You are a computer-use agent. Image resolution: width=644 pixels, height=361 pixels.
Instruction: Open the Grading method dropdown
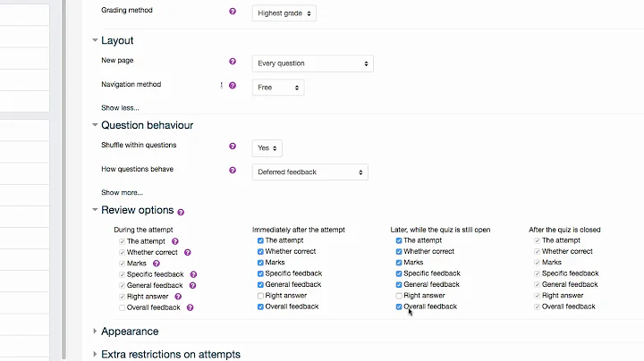coord(284,13)
